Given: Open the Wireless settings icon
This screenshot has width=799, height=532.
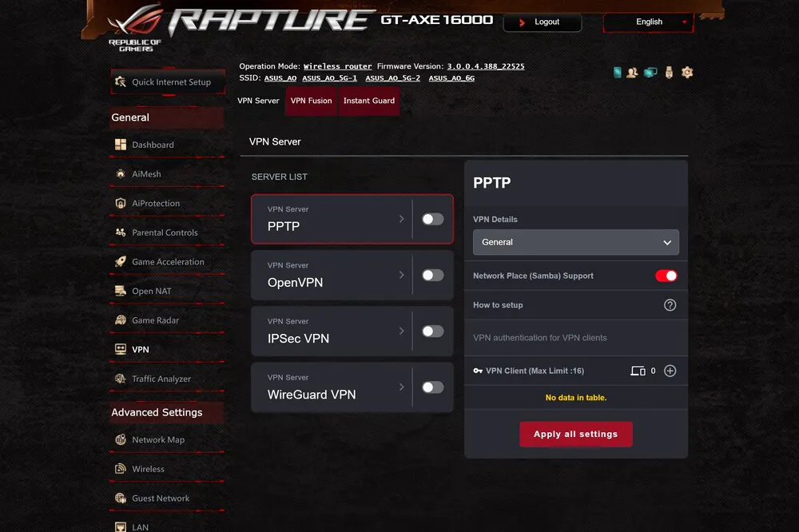Looking at the screenshot, I should [121, 469].
